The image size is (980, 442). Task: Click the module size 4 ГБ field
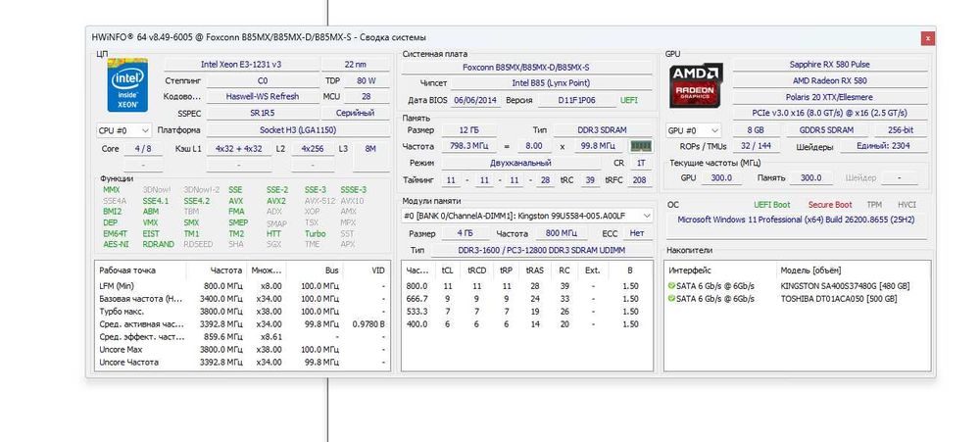pos(466,233)
